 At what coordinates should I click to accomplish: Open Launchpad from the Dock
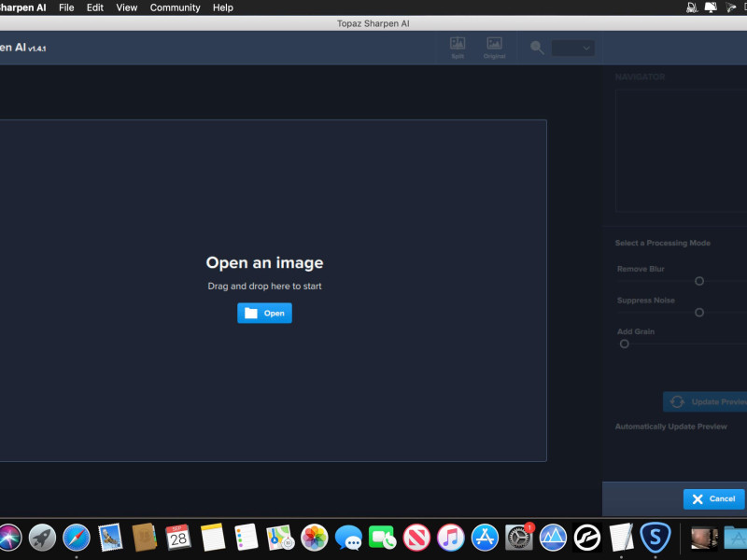click(x=42, y=538)
